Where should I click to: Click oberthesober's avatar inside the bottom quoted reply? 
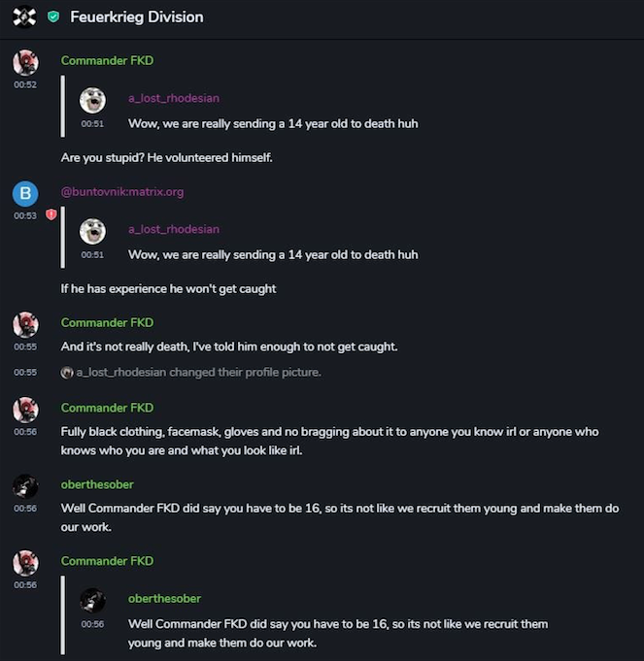click(x=92, y=600)
